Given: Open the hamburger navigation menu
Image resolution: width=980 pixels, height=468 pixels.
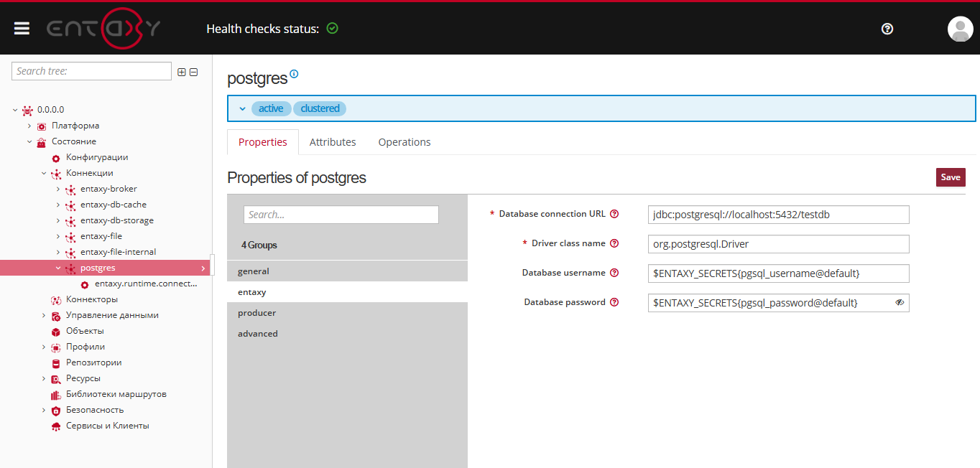Looking at the screenshot, I should [22, 29].
